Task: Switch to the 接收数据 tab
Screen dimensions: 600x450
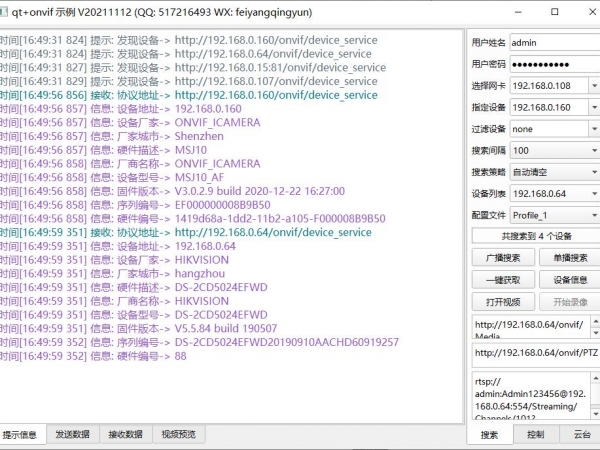Action: click(126, 435)
